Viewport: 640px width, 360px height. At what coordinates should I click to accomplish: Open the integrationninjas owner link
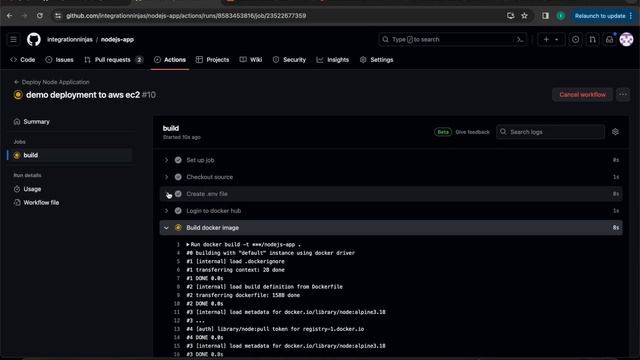point(70,40)
